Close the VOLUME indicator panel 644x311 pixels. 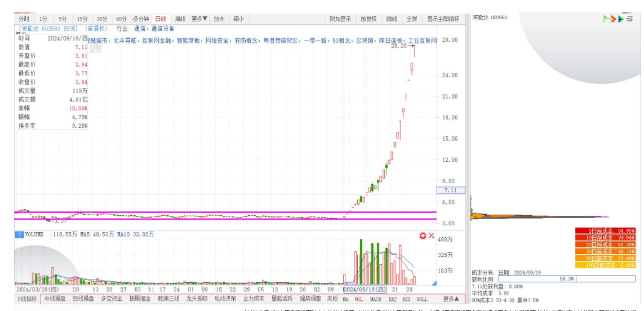pyautogui.click(x=432, y=236)
